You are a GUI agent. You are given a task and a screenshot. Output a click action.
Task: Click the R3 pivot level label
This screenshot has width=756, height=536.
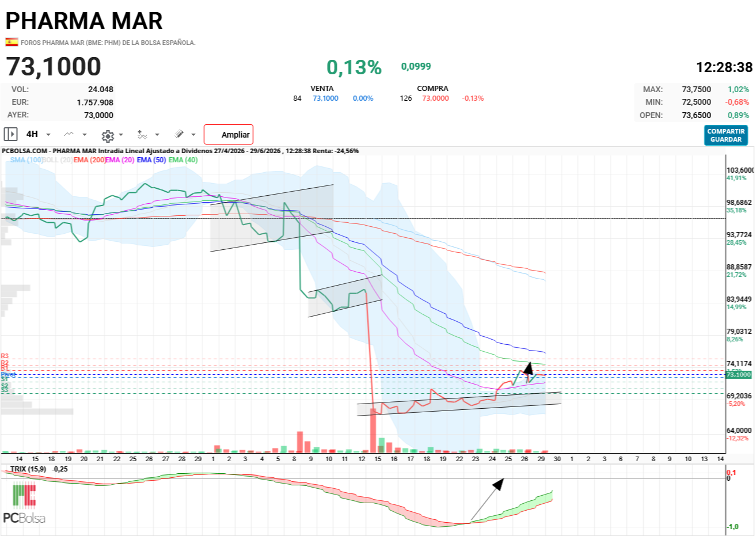point(5,356)
